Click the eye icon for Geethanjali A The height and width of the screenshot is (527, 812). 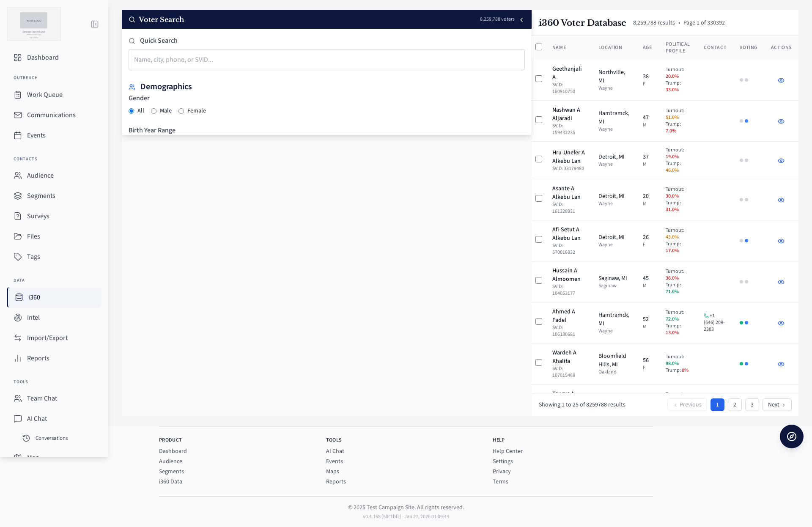pyautogui.click(x=781, y=80)
